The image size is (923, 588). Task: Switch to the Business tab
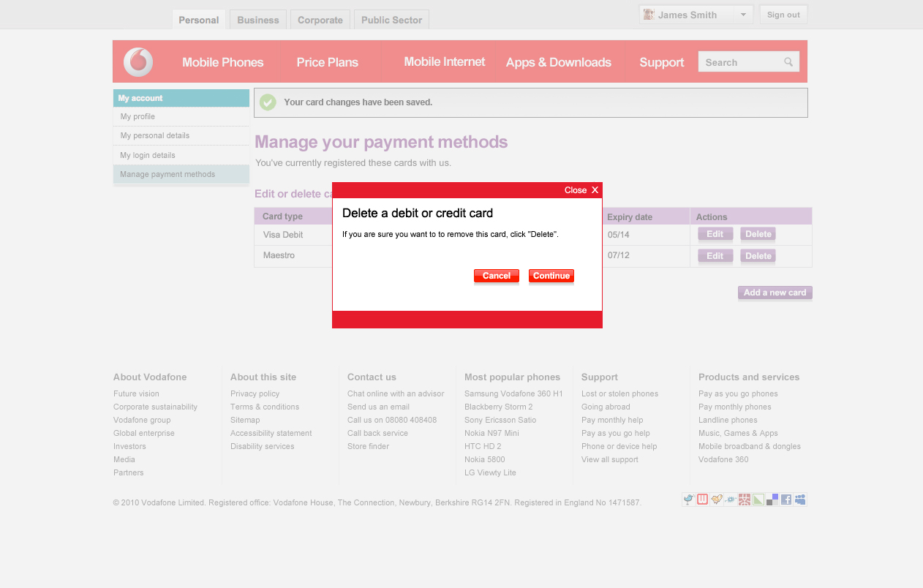(257, 20)
